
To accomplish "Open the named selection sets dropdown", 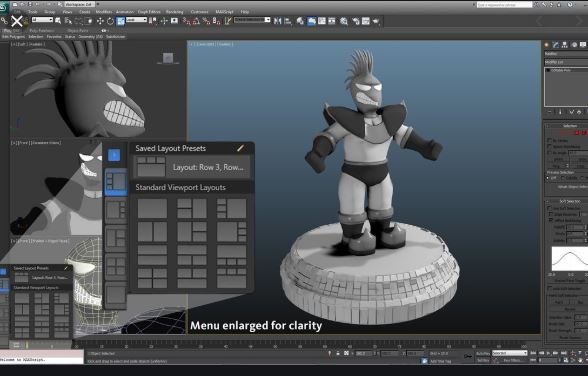I will pos(252,20).
